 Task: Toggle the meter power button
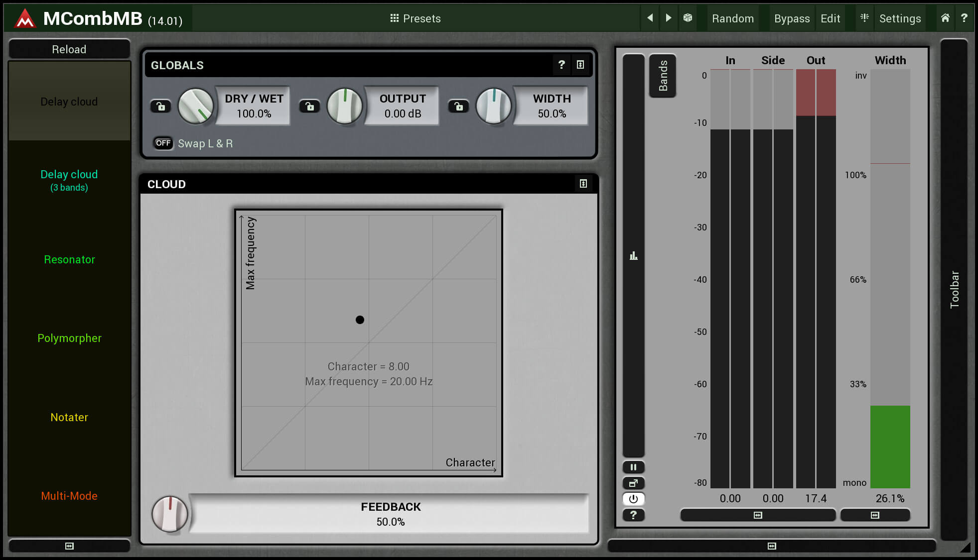coord(634,499)
